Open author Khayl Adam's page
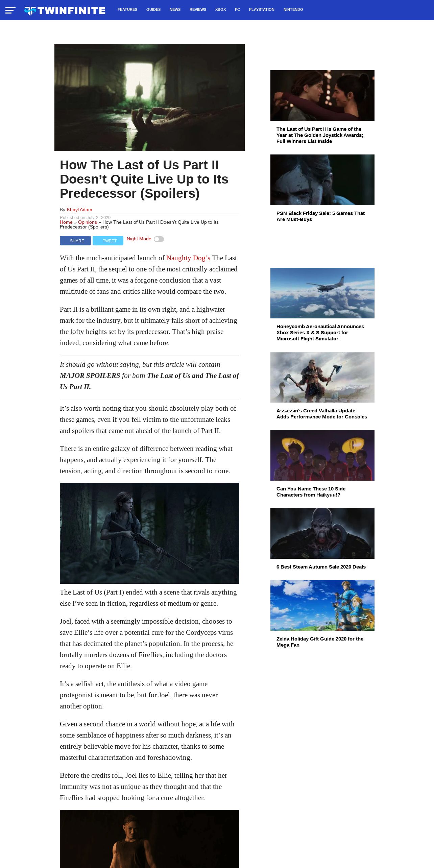 tap(79, 210)
